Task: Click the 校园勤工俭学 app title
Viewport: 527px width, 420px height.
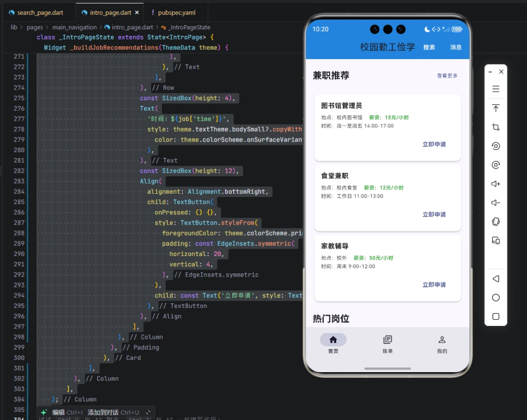Action: (388, 47)
